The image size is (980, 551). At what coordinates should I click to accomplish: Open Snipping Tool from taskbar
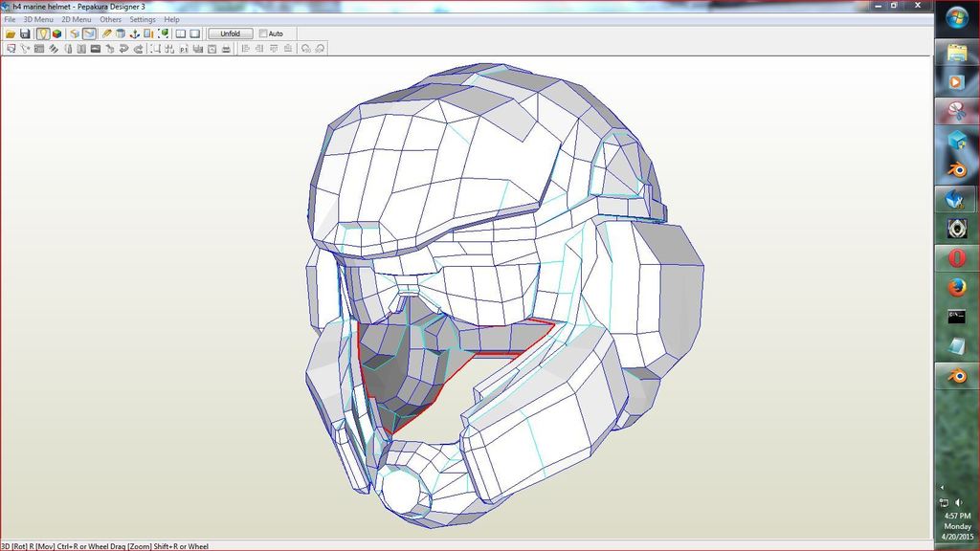click(957, 112)
